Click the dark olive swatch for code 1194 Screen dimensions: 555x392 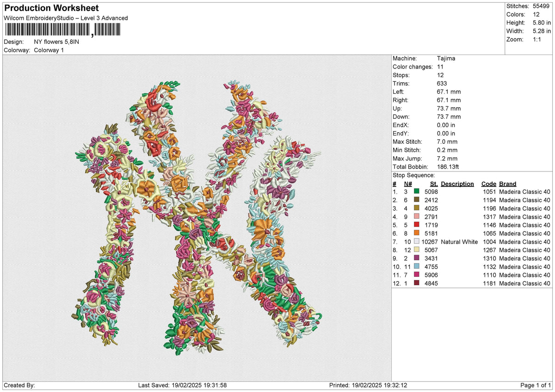click(416, 200)
